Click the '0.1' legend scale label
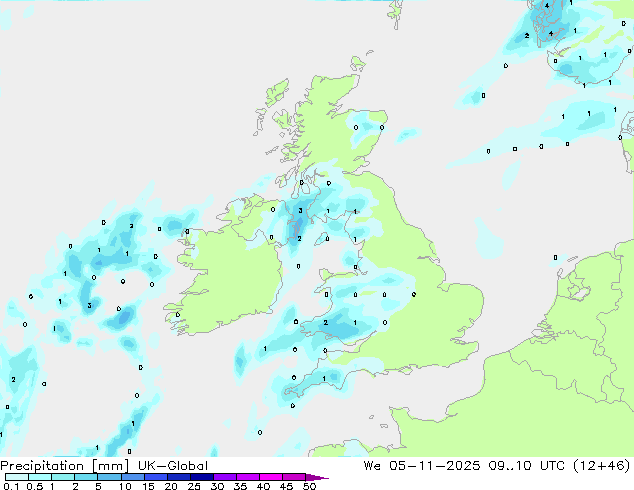Screen dimensions: 634x490 point(11,486)
